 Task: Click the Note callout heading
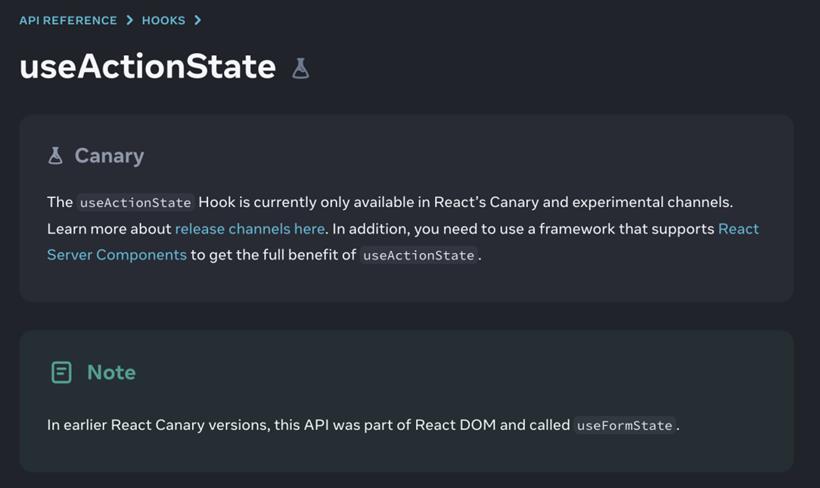(111, 372)
